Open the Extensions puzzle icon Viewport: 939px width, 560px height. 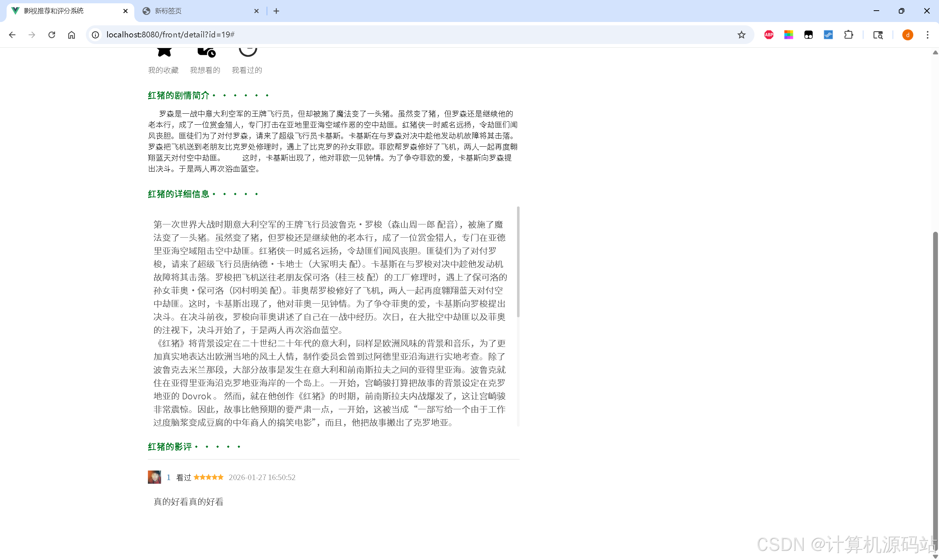coord(848,35)
